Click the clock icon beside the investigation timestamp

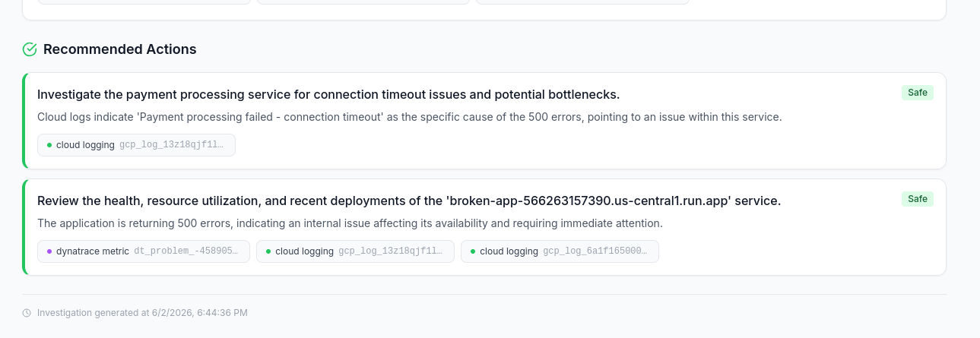tap(27, 313)
